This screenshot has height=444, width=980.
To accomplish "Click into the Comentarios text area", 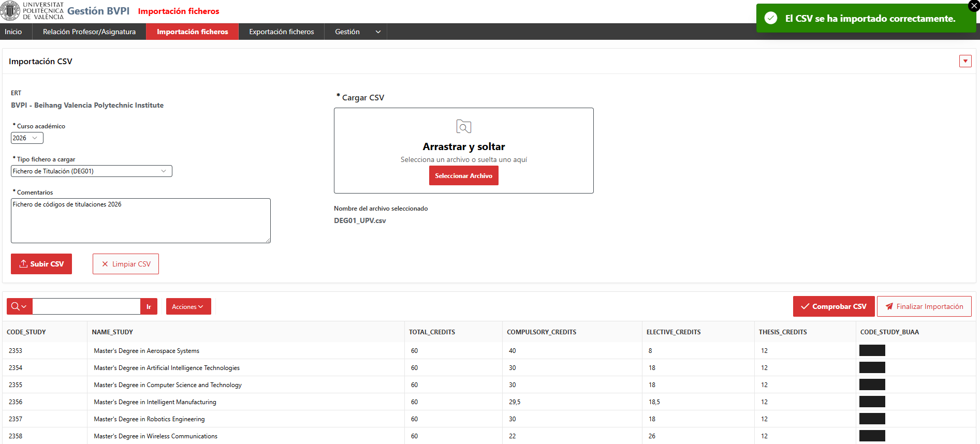I will click(x=141, y=220).
